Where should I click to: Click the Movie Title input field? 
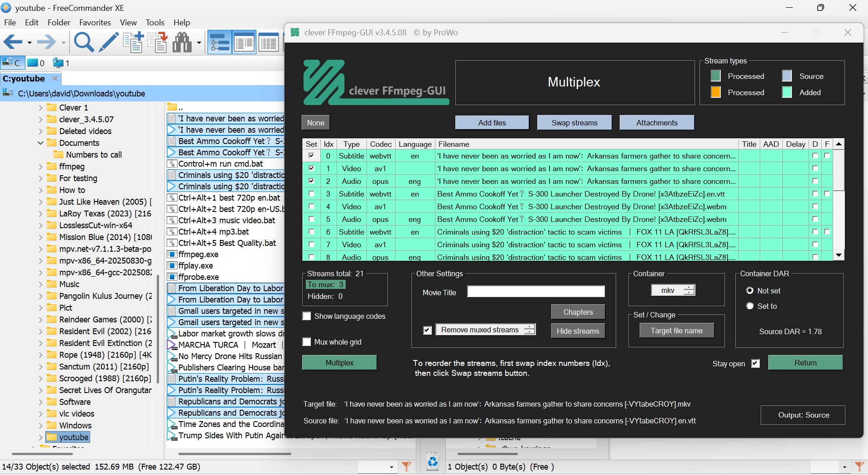pos(536,292)
